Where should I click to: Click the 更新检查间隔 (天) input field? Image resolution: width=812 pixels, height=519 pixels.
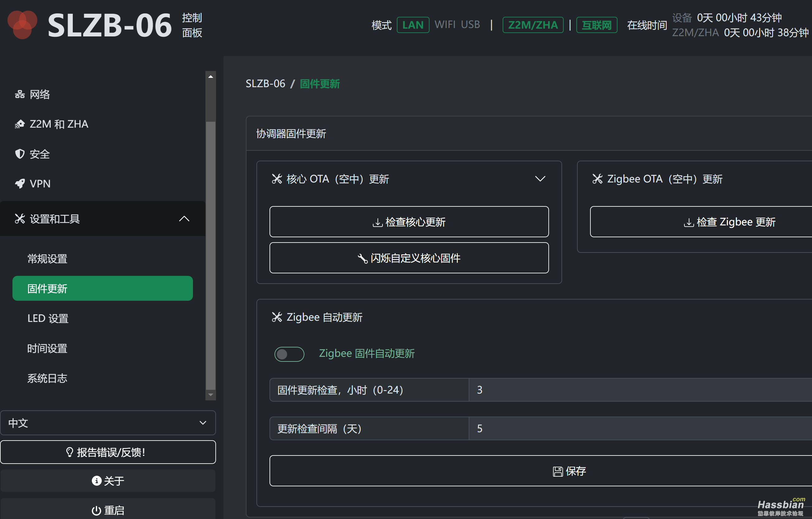pos(641,428)
